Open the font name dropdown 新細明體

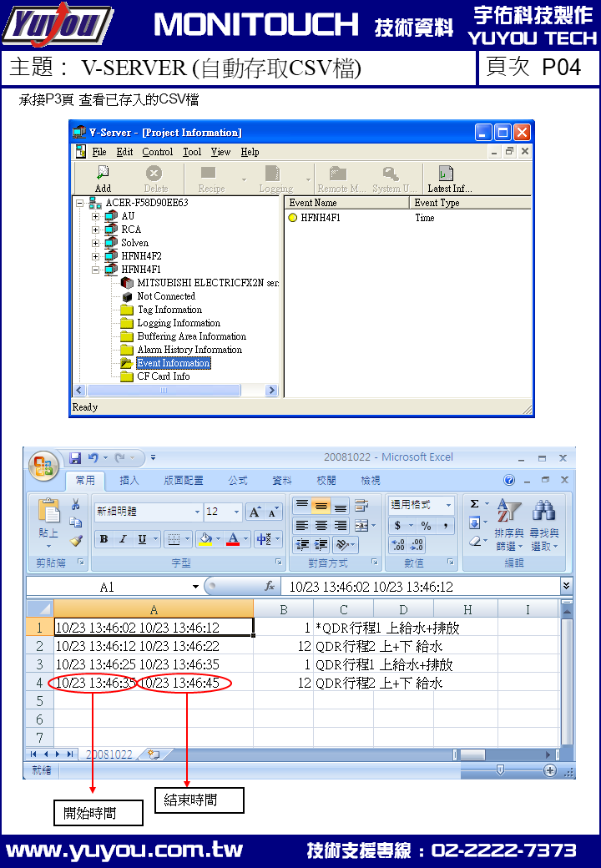197,512
